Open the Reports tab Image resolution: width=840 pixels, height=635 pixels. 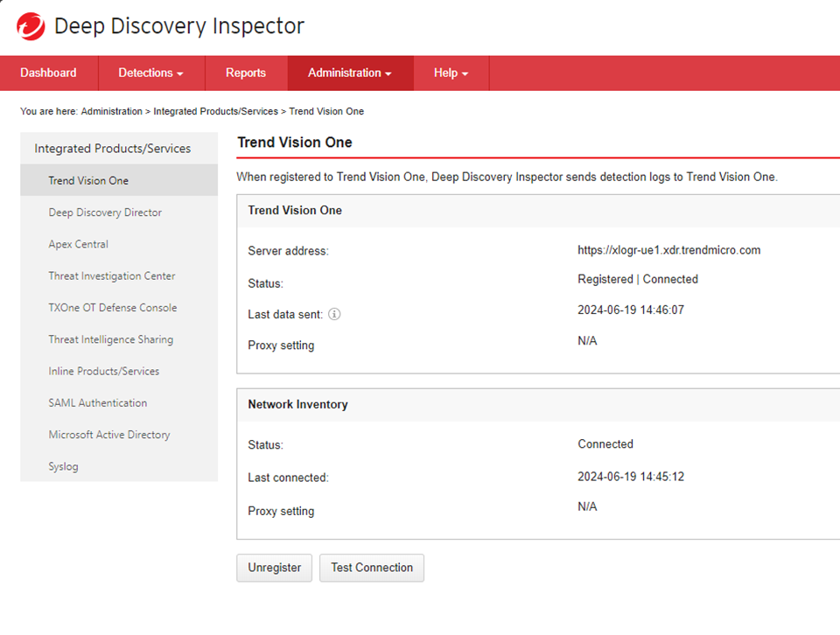[x=246, y=73]
